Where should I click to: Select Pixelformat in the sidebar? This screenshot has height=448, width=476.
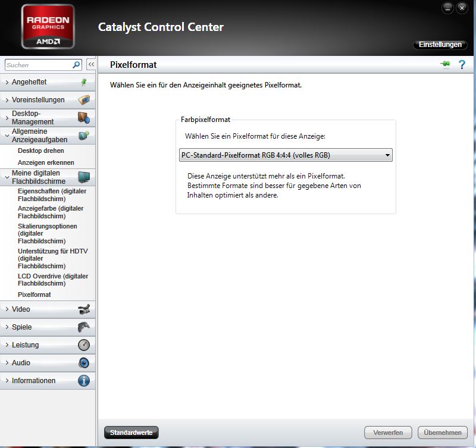[35, 295]
